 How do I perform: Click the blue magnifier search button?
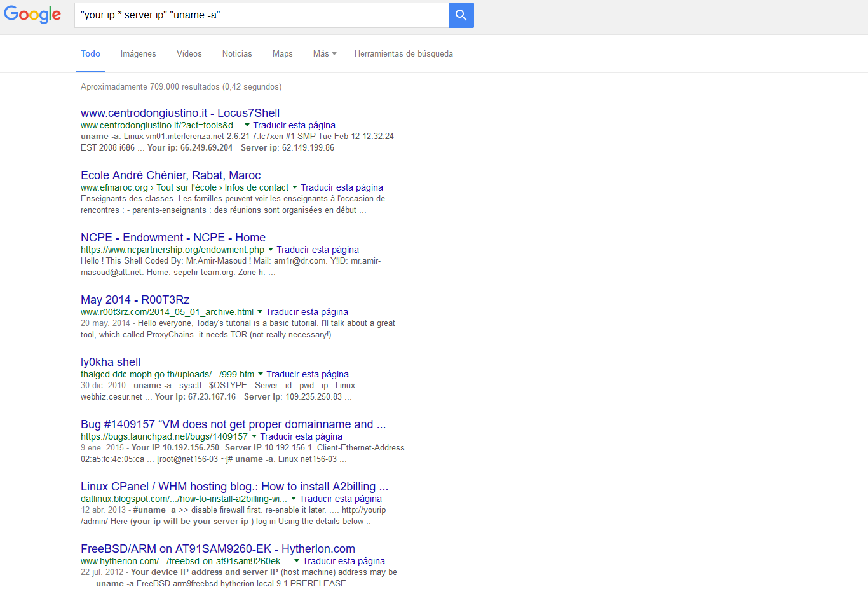tap(461, 15)
